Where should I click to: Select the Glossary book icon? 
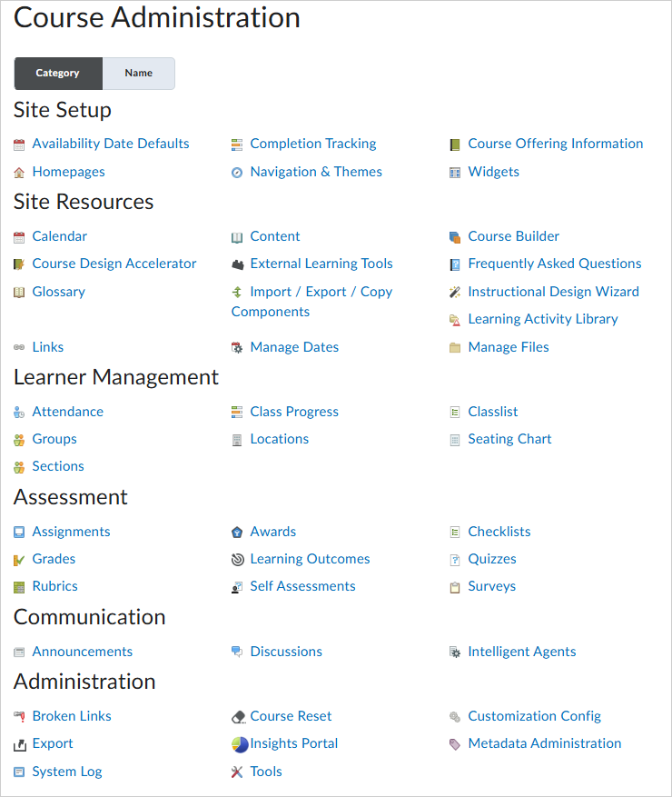[x=20, y=292]
